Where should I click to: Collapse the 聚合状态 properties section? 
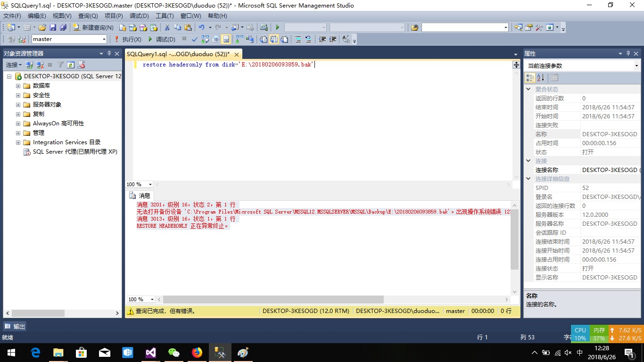(x=528, y=89)
